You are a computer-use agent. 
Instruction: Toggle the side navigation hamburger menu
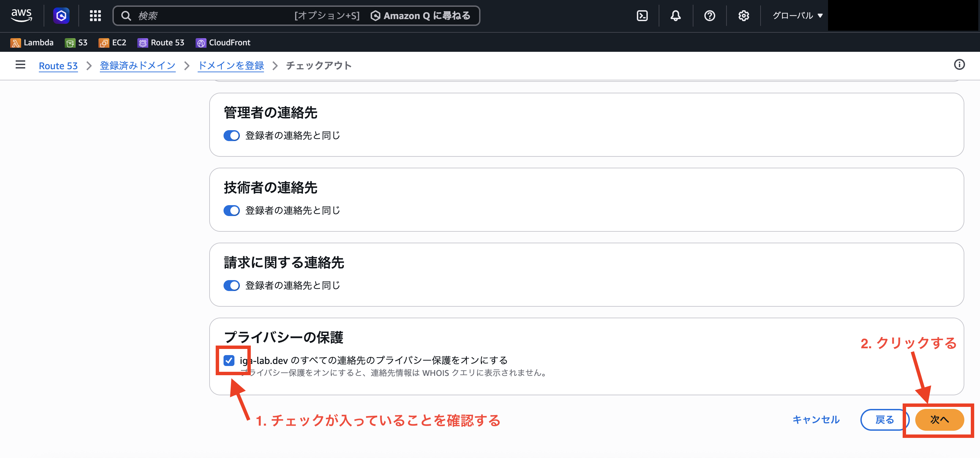coord(20,65)
